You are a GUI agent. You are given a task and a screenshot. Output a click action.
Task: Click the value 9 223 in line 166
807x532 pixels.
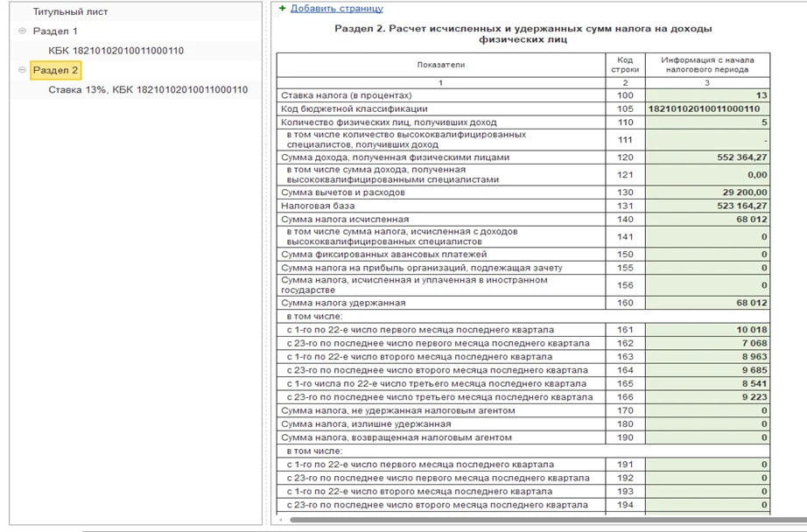(707, 396)
